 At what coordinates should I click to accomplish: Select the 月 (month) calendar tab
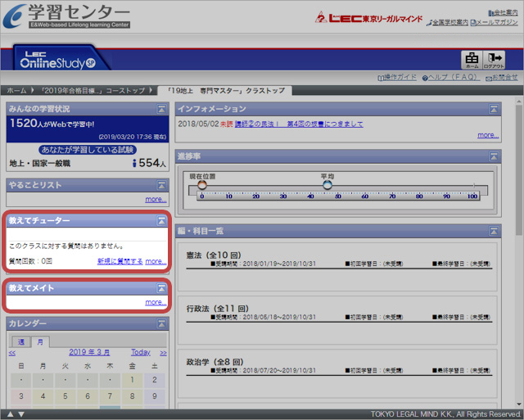tap(38, 341)
